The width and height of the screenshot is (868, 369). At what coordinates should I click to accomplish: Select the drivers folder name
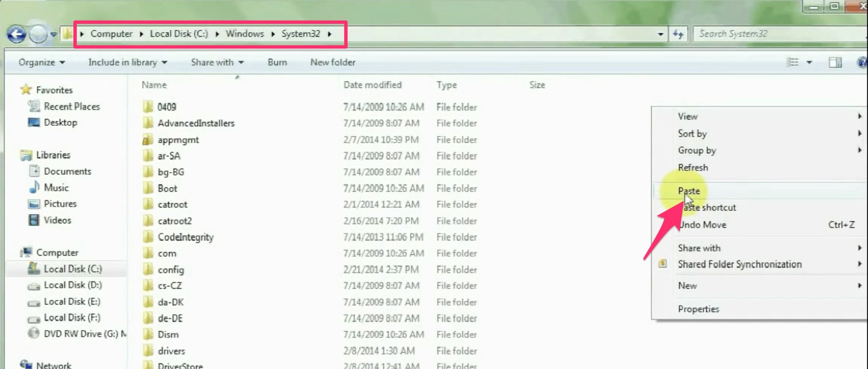point(172,351)
